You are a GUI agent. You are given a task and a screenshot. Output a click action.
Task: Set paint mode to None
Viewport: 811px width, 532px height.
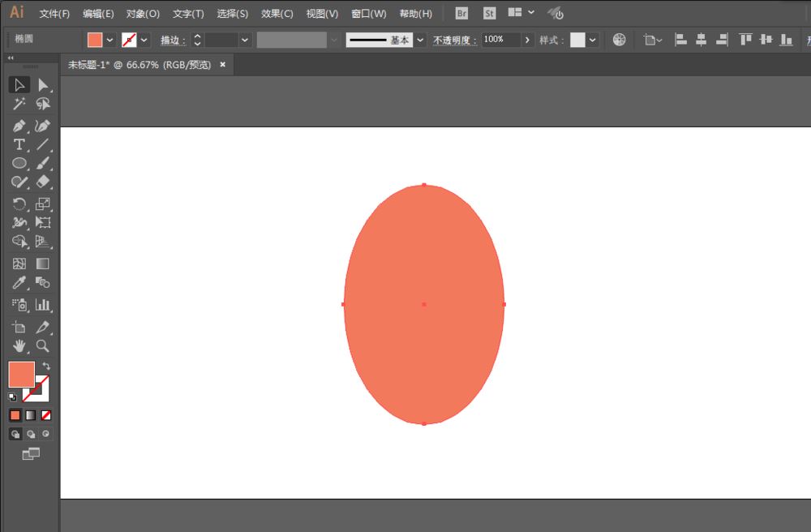[46, 415]
